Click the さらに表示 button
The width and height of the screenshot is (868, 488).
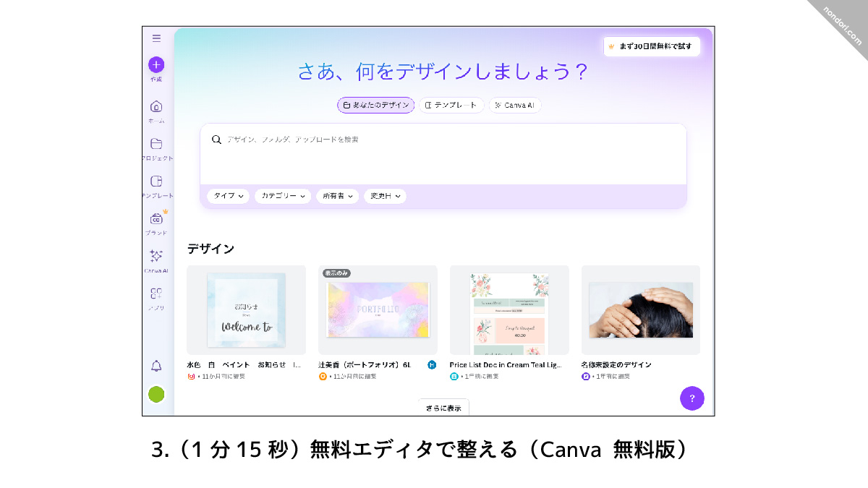pyautogui.click(x=443, y=408)
